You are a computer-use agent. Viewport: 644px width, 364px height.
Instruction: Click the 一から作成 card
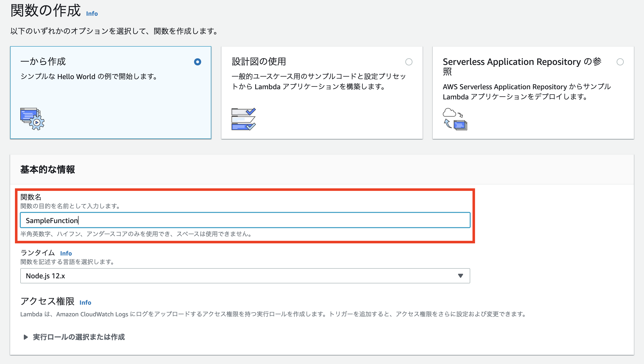[111, 92]
